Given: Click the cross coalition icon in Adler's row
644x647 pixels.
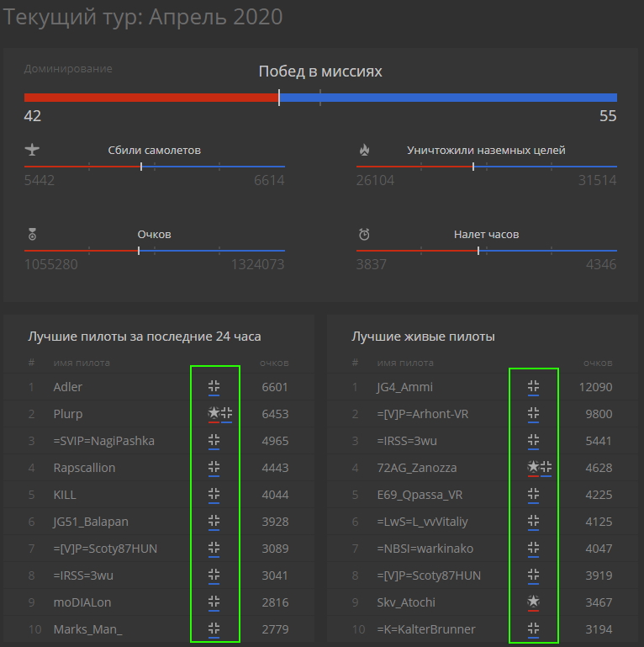Looking at the screenshot, I should click(x=214, y=386).
